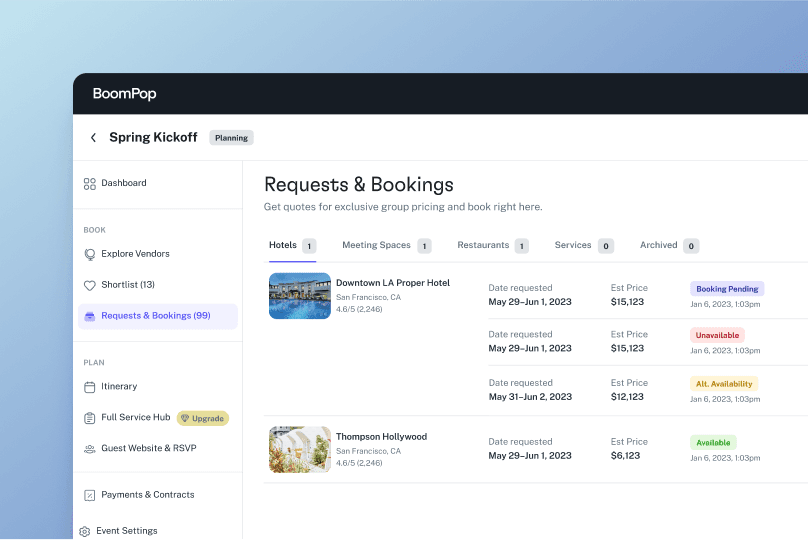Go to Itinerary
The height and width of the screenshot is (540, 808).
coord(119,386)
